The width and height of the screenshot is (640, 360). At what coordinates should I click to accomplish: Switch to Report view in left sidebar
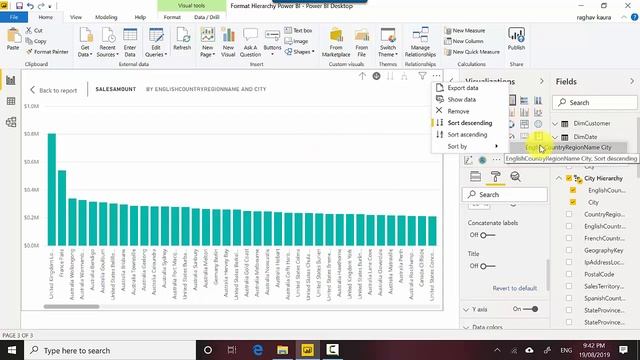pos(11,80)
